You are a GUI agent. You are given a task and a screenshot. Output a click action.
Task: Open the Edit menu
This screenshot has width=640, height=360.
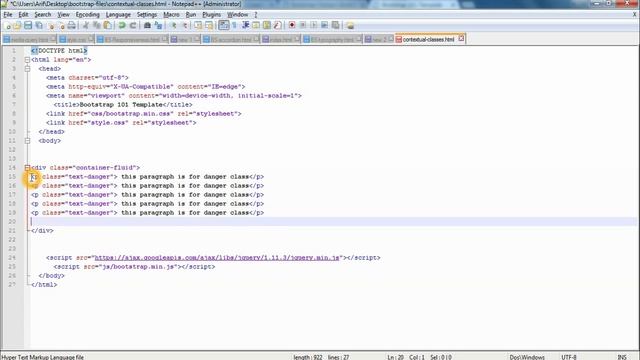tap(23, 15)
